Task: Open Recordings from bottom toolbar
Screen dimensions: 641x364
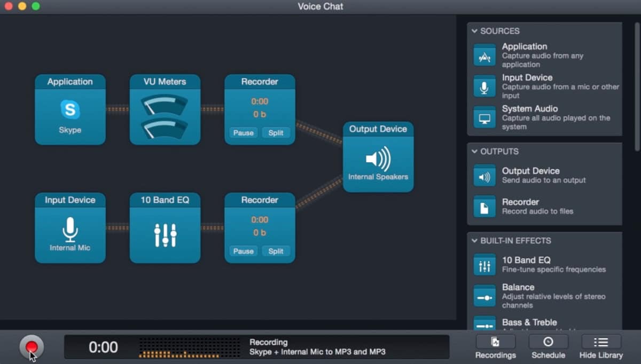Action: point(495,347)
